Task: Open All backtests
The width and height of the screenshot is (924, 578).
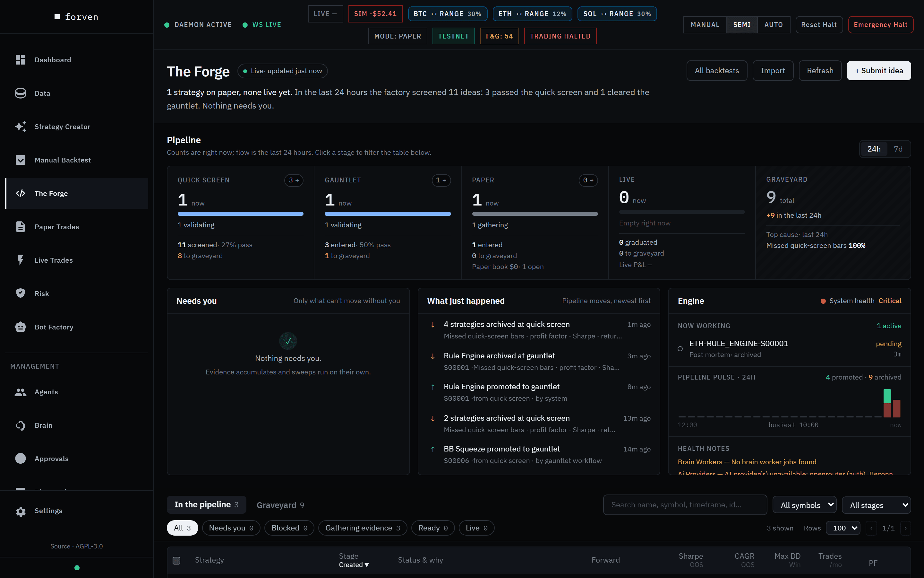Action: [717, 71]
